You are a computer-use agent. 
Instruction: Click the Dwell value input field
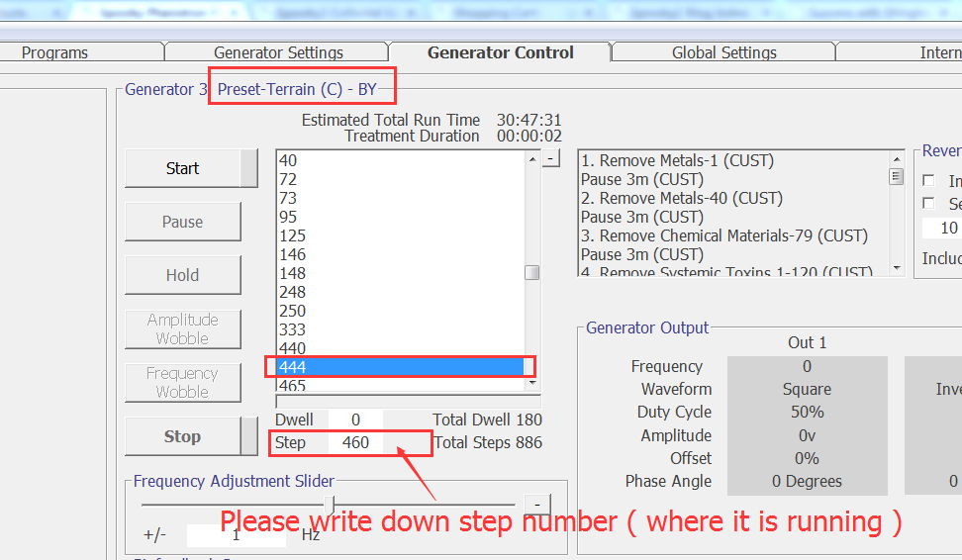pos(355,420)
